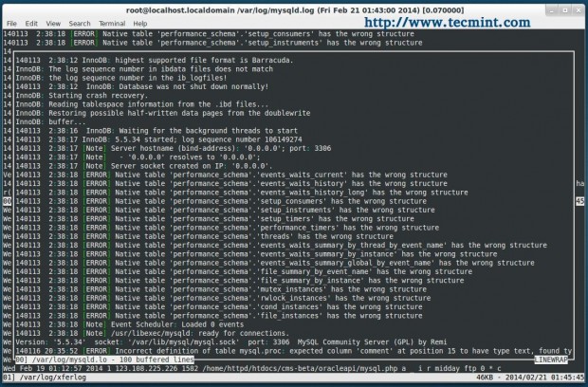The height and width of the screenshot is (387, 588).
Task: Close the terminal window
Action: (x=579, y=10)
